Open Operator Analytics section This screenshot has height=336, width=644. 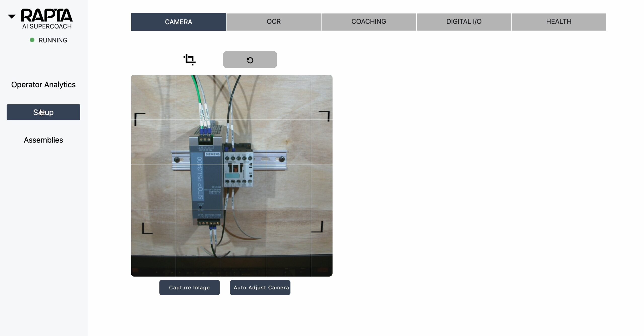(43, 84)
